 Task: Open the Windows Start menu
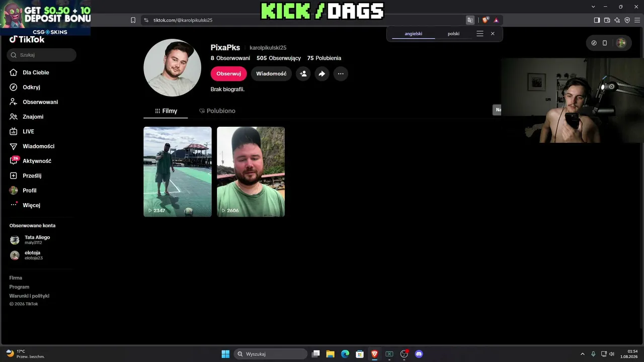225,354
